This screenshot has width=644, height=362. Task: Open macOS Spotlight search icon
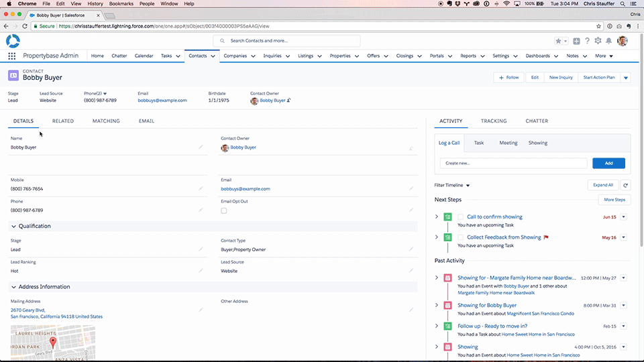(623, 4)
